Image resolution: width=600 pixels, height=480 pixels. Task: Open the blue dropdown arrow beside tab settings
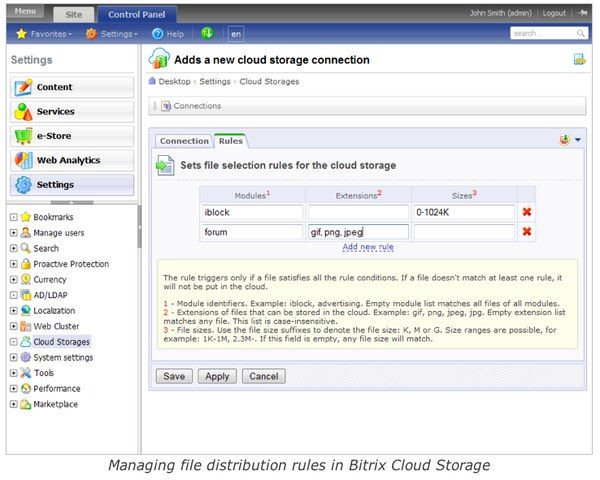click(577, 140)
